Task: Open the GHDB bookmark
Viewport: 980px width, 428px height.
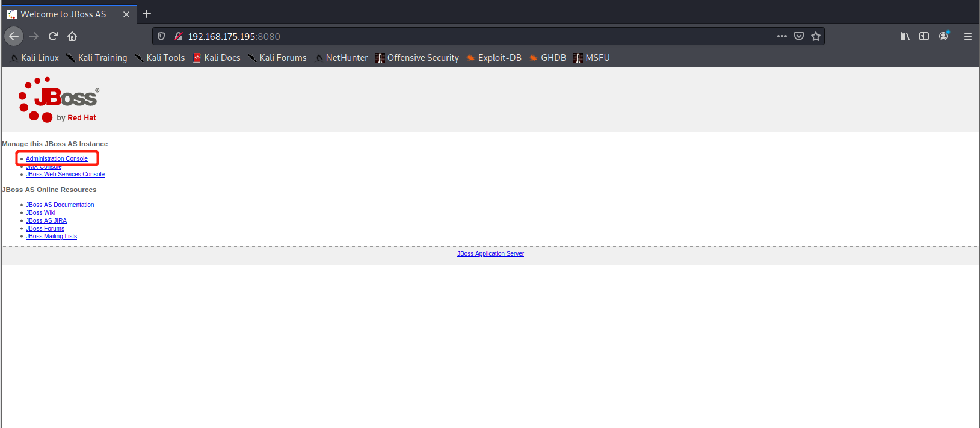Action: click(x=548, y=58)
